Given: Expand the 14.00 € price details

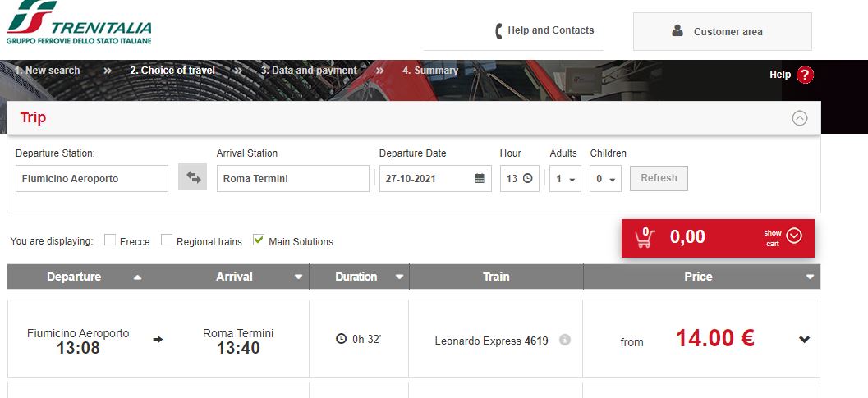Looking at the screenshot, I should click(804, 339).
